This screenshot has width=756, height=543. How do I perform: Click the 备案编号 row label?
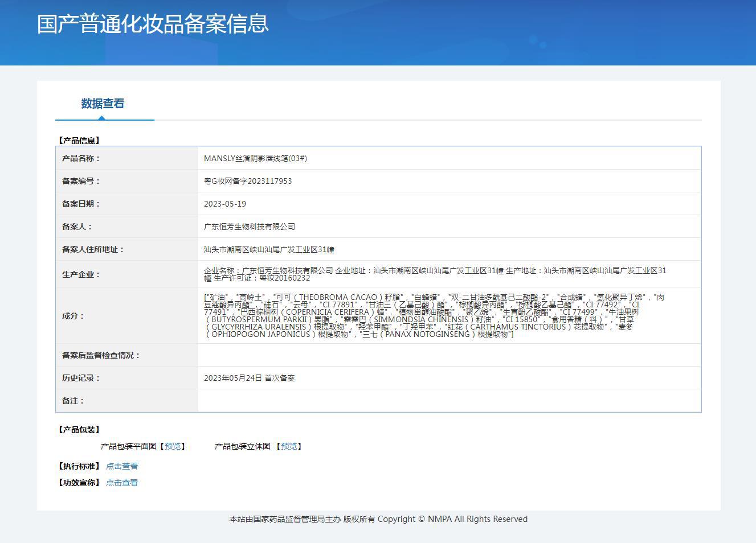pos(81,181)
